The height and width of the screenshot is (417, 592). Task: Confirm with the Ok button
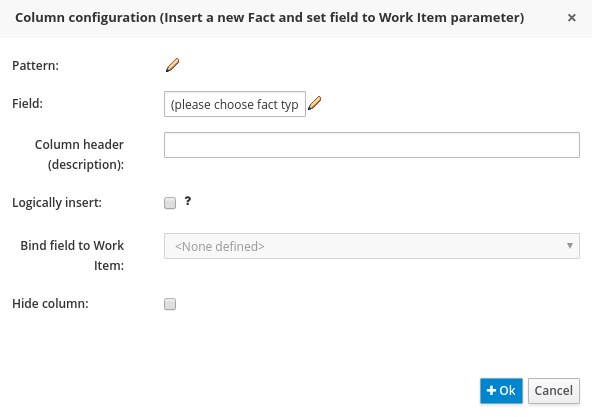(501, 391)
